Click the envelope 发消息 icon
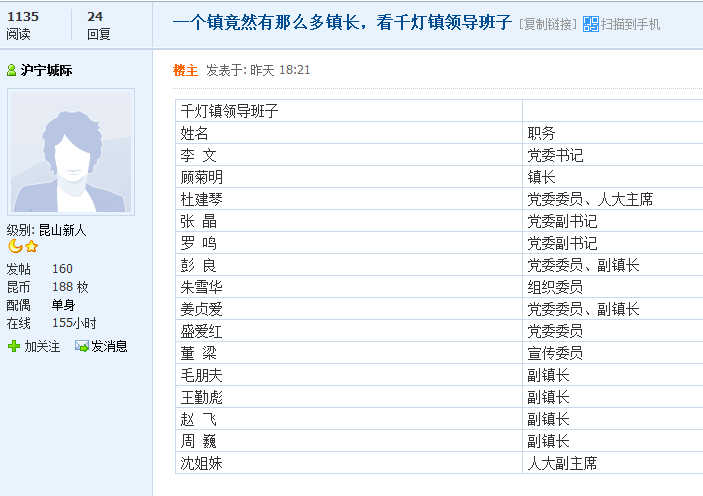The width and height of the screenshot is (703, 496). point(82,346)
